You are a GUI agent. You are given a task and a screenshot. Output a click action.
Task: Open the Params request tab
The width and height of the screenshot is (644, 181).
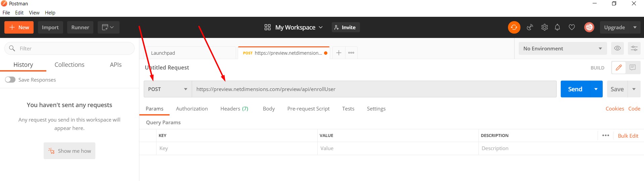point(154,108)
